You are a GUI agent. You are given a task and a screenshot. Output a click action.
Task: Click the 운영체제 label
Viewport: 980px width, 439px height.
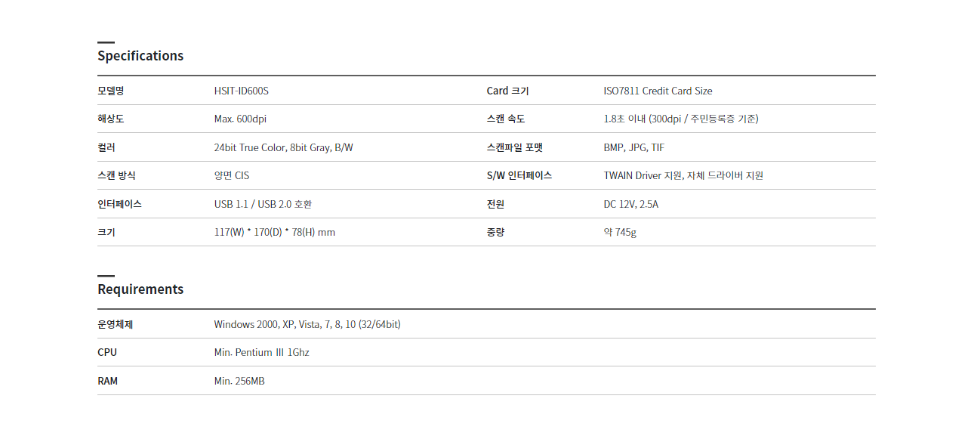(x=116, y=325)
